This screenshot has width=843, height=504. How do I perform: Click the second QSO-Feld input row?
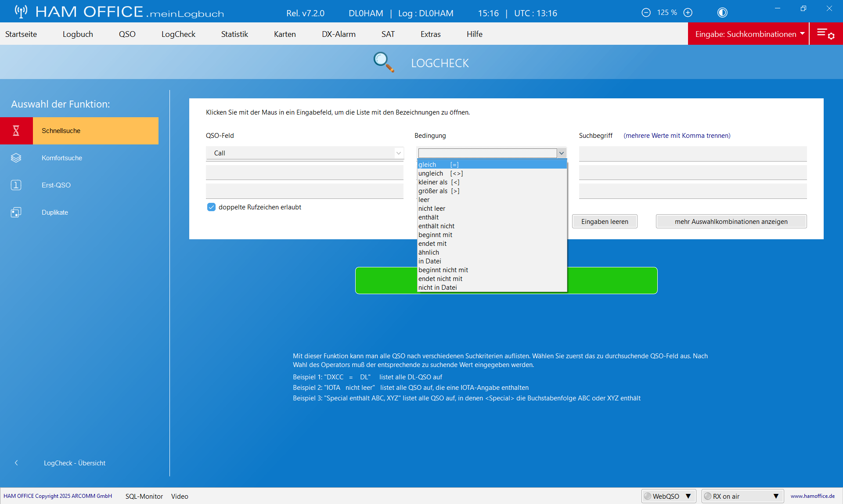[305, 172]
